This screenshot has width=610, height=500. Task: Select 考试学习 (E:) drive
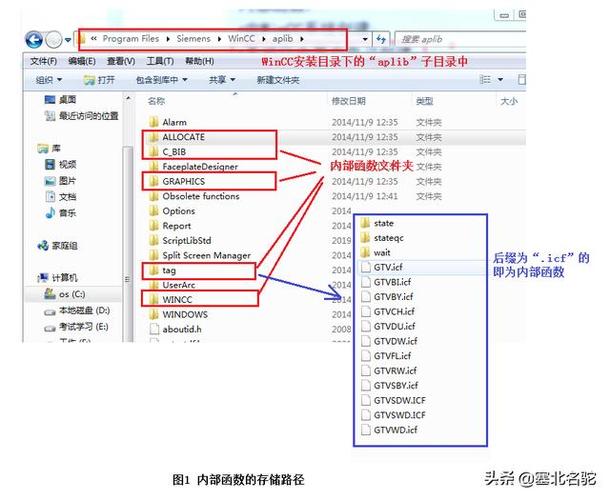[x=76, y=327]
